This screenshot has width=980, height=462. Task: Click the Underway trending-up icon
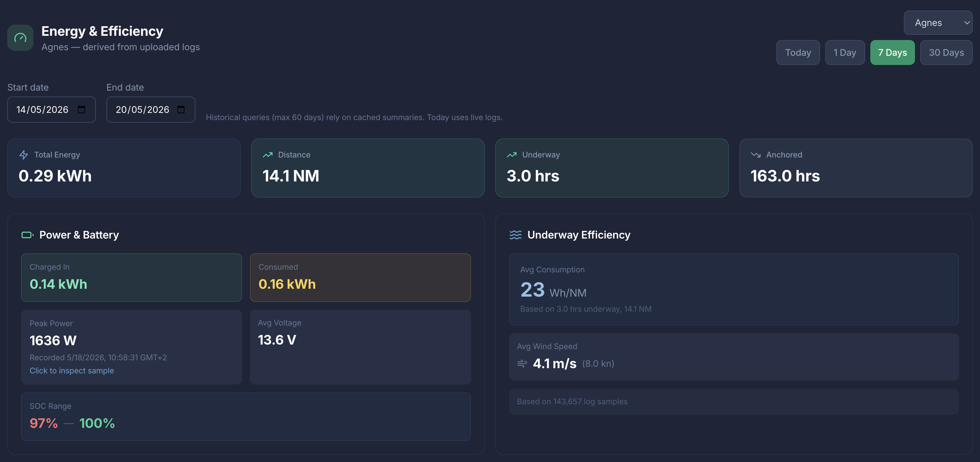[x=512, y=155]
